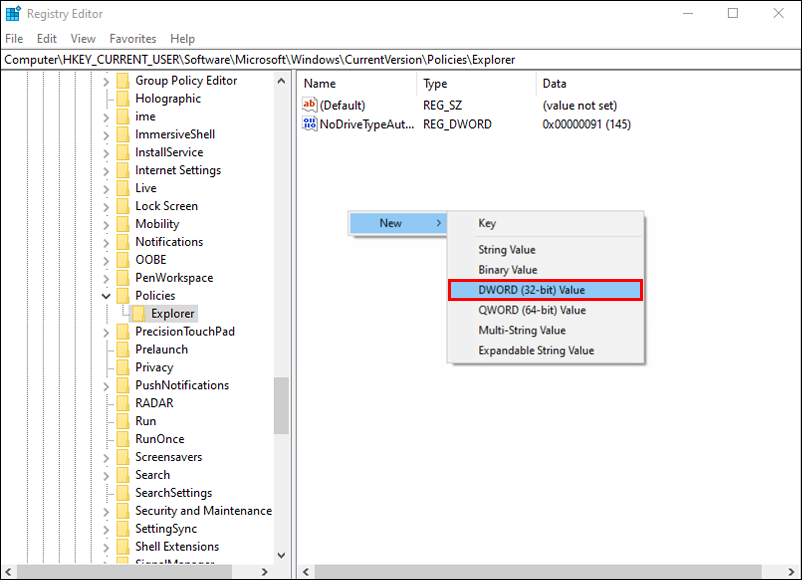Screen dimensions: 802x580
Task: Open the View menu
Action: coord(83,39)
